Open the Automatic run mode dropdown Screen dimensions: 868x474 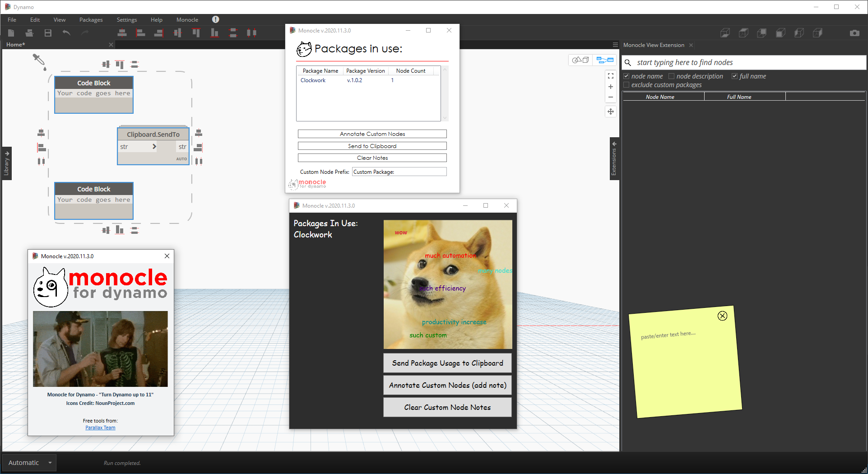[50, 463]
